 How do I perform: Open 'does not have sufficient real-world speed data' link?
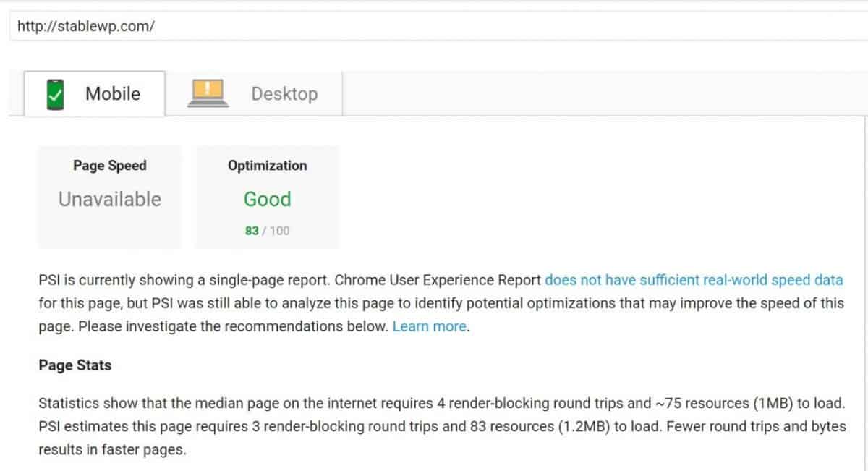694,280
